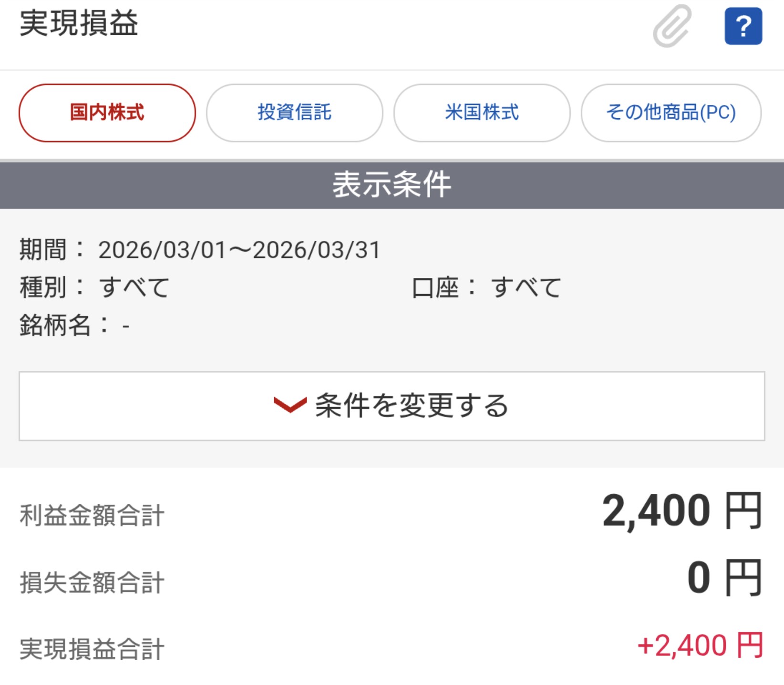
Task: Click the paperclip attachment icon
Action: [x=672, y=26]
